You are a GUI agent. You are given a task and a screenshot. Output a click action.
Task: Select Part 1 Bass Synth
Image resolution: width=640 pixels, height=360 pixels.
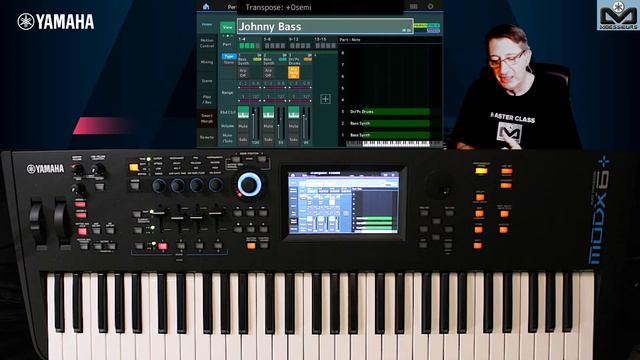point(249,60)
